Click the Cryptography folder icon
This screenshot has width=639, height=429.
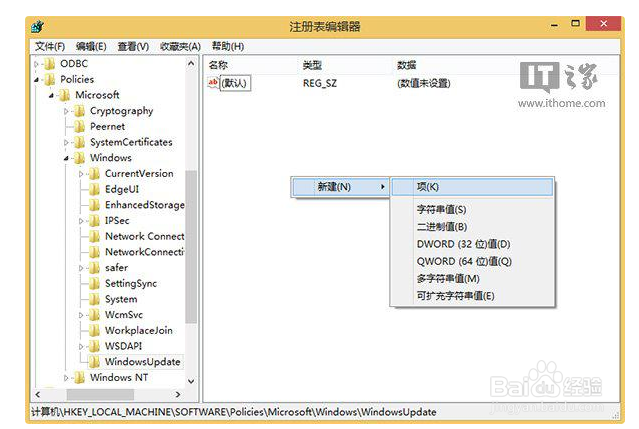click(79, 111)
